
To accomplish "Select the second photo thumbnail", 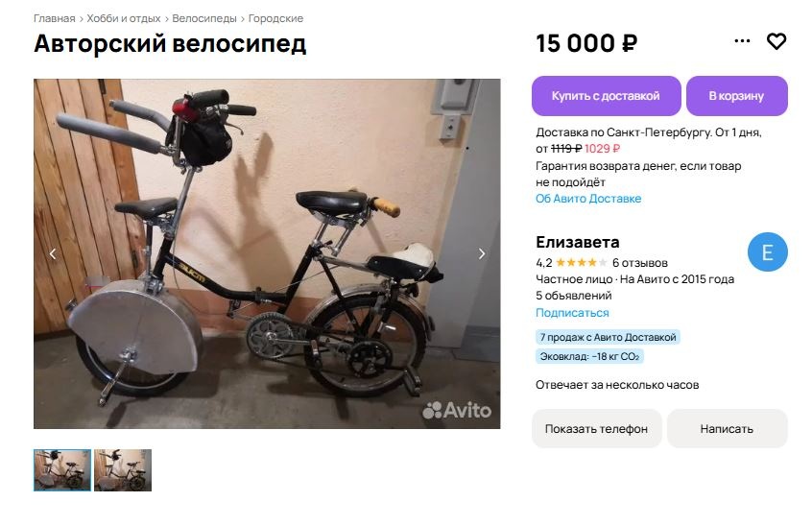I will click(123, 470).
